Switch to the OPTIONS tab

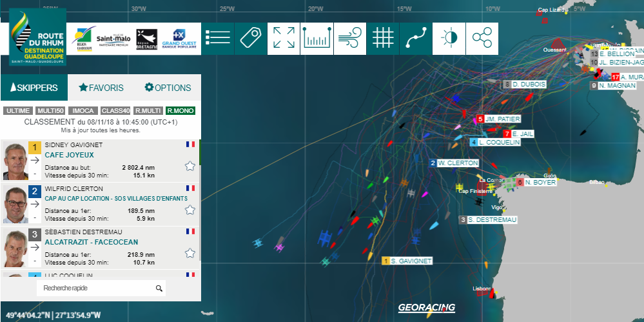(x=168, y=88)
